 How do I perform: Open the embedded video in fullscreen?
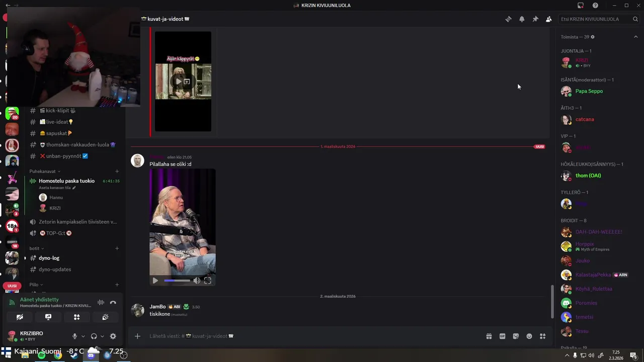(x=207, y=281)
